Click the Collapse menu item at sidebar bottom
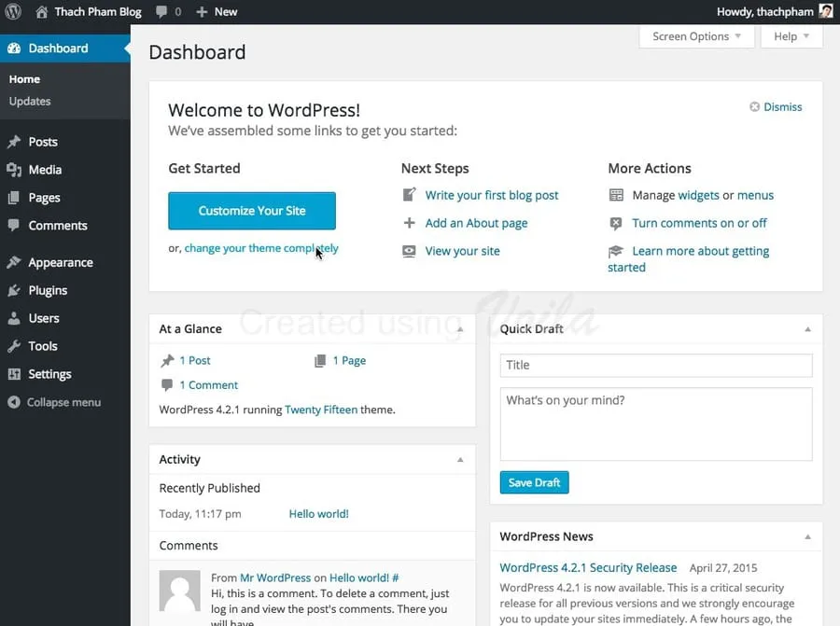Screen dimensions: 840x626 click(x=56, y=402)
